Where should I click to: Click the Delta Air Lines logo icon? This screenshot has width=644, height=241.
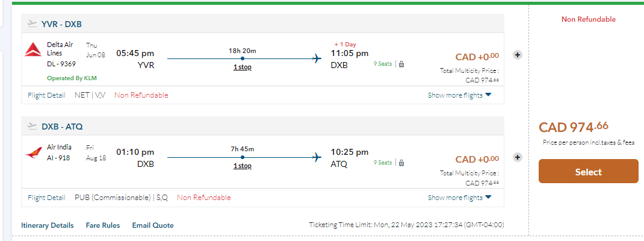33,50
